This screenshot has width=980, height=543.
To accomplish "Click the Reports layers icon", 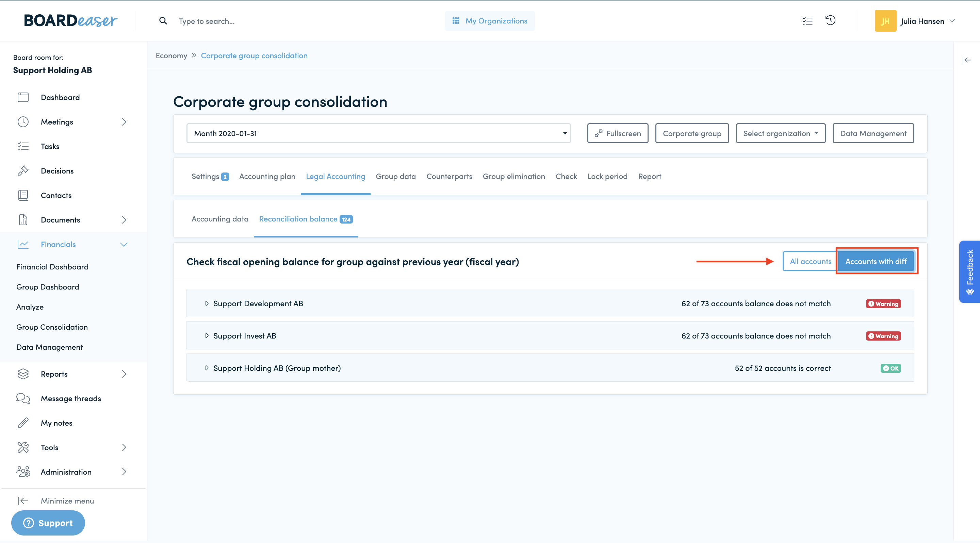I will pyautogui.click(x=23, y=374).
